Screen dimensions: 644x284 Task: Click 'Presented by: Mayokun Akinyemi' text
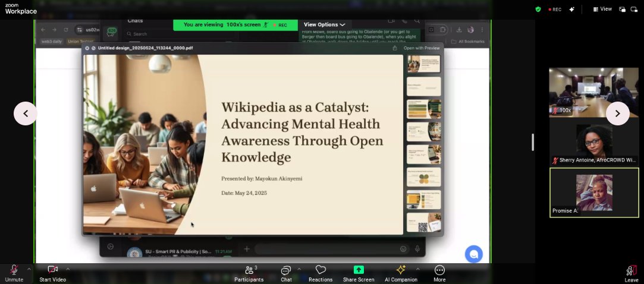coord(262,179)
